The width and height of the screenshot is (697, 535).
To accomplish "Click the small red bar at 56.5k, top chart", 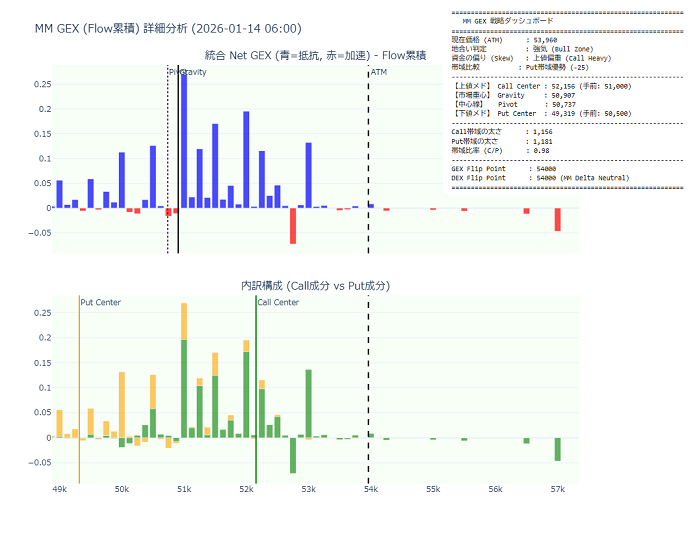I will (x=526, y=211).
